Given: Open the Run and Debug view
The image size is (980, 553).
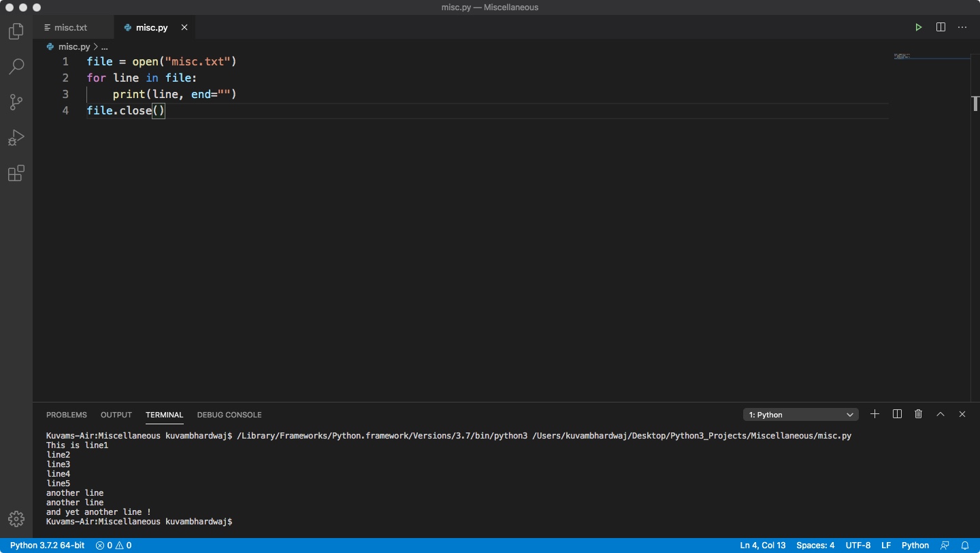Looking at the screenshot, I should [16, 138].
